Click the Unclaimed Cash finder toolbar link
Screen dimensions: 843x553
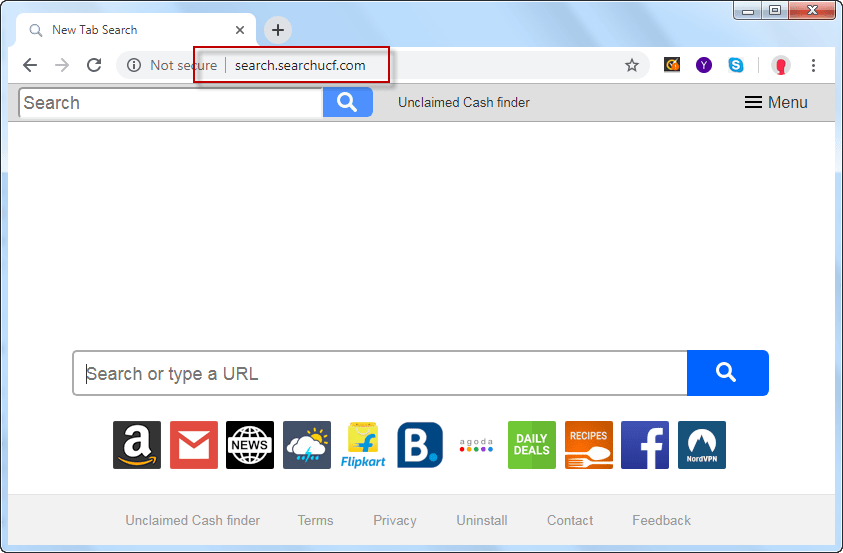point(463,102)
